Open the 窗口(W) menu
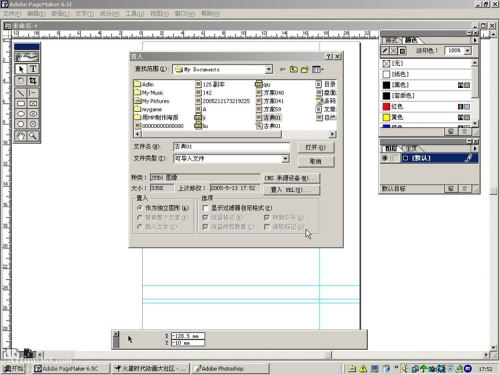Screen dimensions: 500x375 (185, 14)
